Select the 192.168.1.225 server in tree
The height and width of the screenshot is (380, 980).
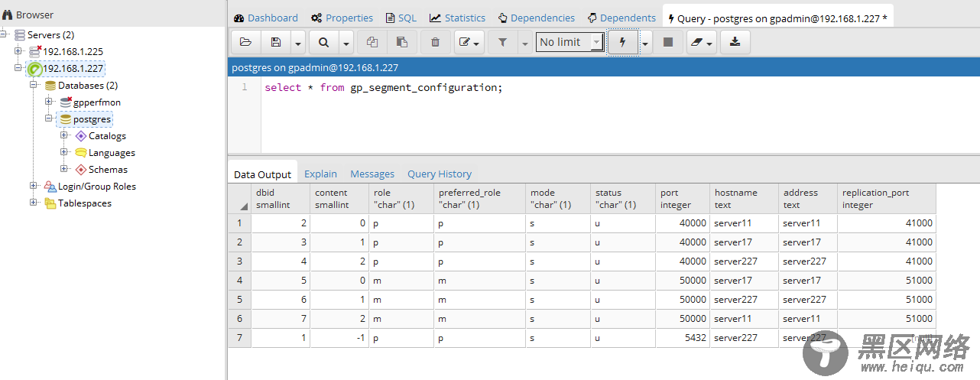click(x=73, y=51)
